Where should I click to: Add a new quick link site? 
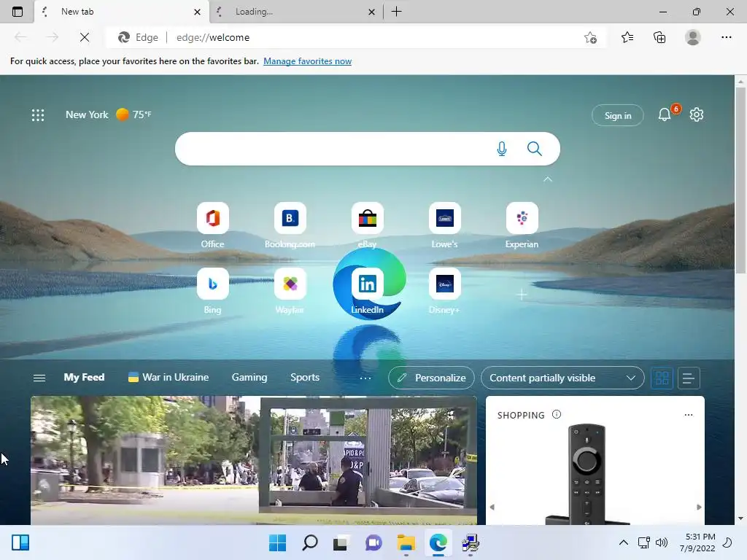tap(522, 295)
